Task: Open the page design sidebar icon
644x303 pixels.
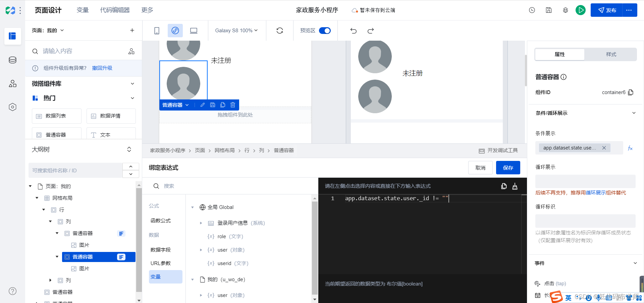Action: (x=12, y=36)
